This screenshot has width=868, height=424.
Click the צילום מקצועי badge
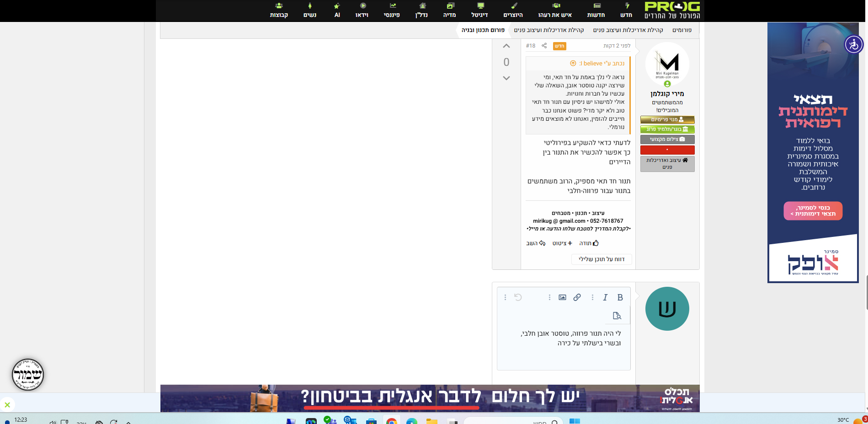click(x=667, y=140)
